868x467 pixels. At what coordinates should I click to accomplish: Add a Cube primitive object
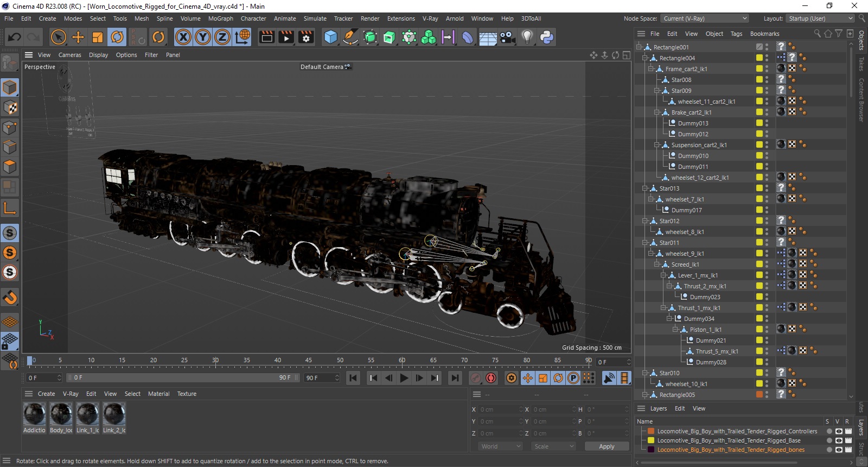pyautogui.click(x=330, y=37)
